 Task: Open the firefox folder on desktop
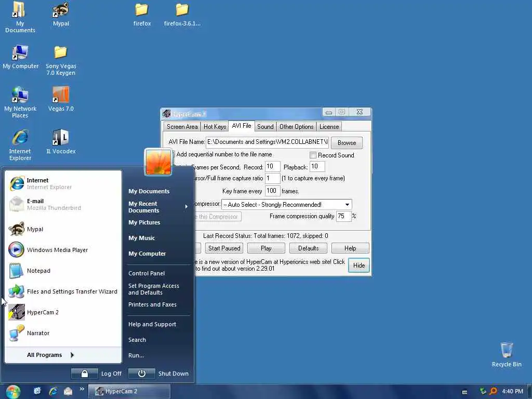142,14
